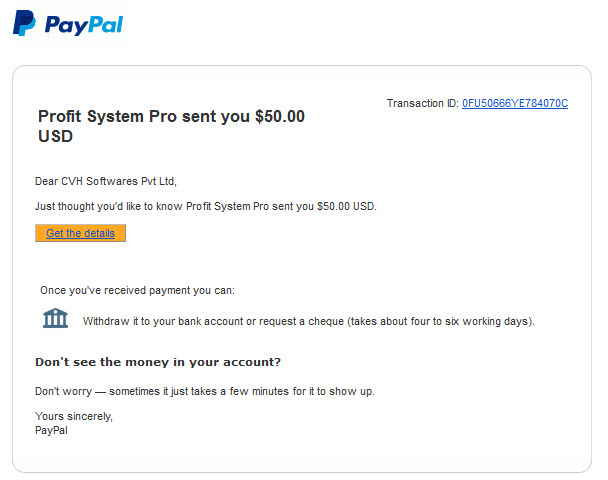
Task: Click the PayPal double-P logo icon
Action: point(24,23)
